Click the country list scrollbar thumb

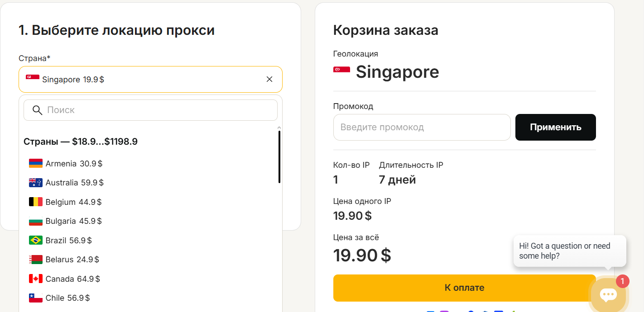[279, 156]
